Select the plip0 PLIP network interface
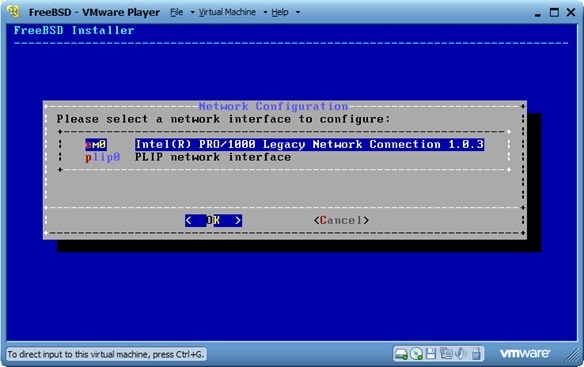584x367 pixels. pos(188,157)
